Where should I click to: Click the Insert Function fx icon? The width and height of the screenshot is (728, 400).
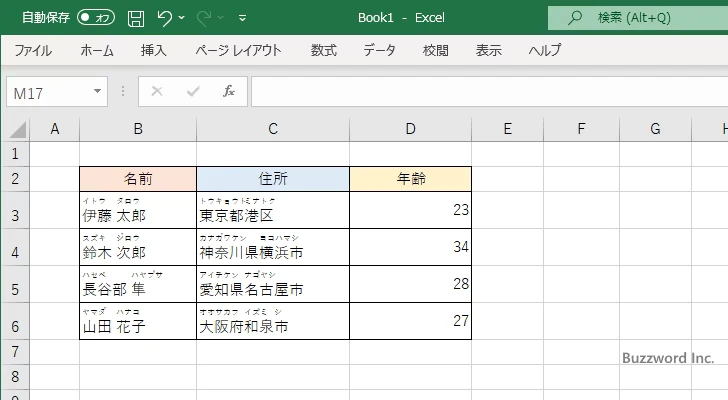point(229,91)
